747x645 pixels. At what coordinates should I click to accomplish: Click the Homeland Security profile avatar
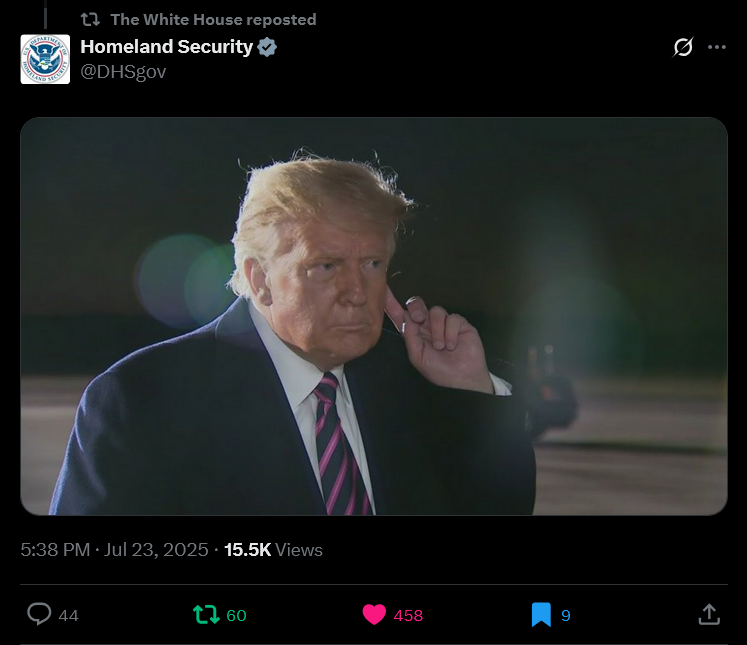point(45,59)
